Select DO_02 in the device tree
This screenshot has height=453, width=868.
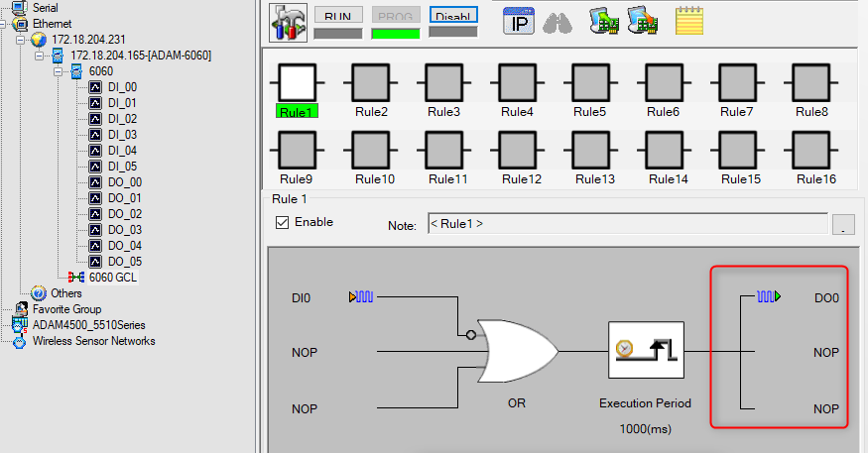[x=125, y=214]
